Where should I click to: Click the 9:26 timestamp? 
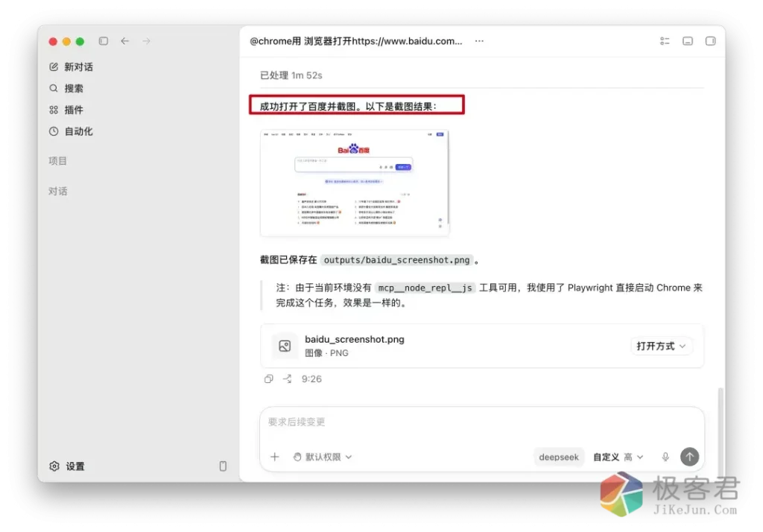tap(311, 379)
